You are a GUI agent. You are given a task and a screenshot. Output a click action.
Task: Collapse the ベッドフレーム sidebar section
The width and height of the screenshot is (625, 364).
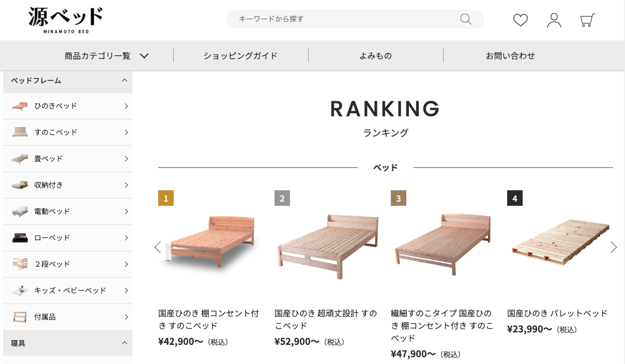(x=124, y=81)
